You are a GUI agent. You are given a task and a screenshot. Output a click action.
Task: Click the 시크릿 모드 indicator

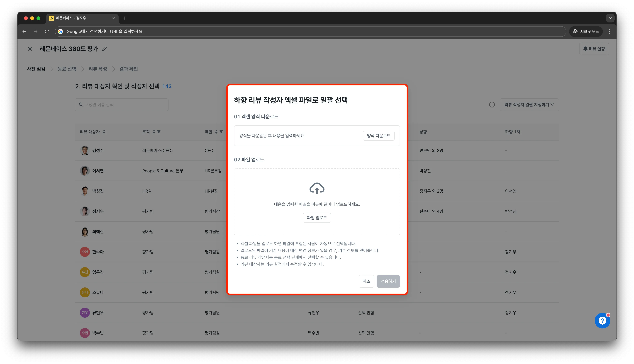click(x=586, y=32)
